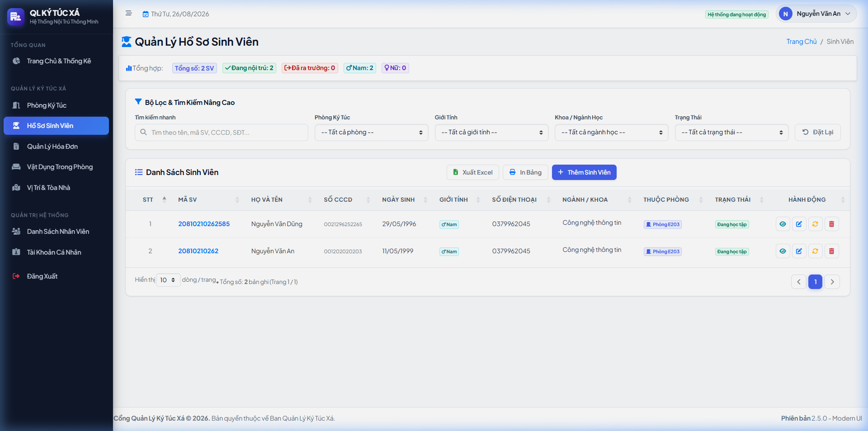The image size is (868, 431).
Task: Open student ID link 20810210262585
Action: click(x=204, y=224)
